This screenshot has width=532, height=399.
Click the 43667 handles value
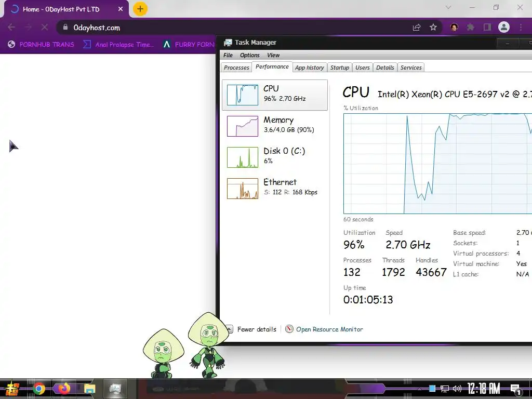pyautogui.click(x=431, y=272)
